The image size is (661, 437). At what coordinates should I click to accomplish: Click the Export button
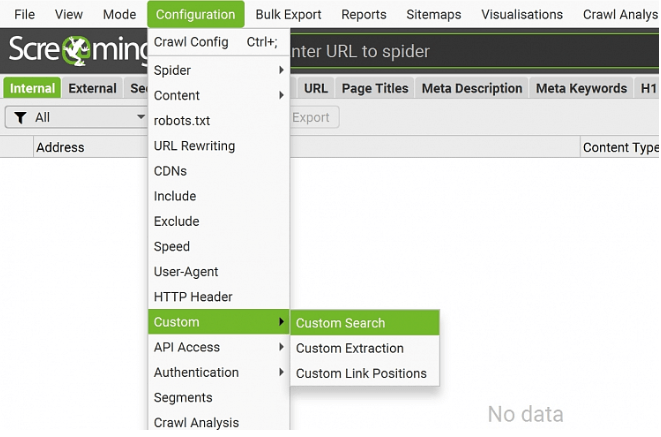click(x=311, y=118)
